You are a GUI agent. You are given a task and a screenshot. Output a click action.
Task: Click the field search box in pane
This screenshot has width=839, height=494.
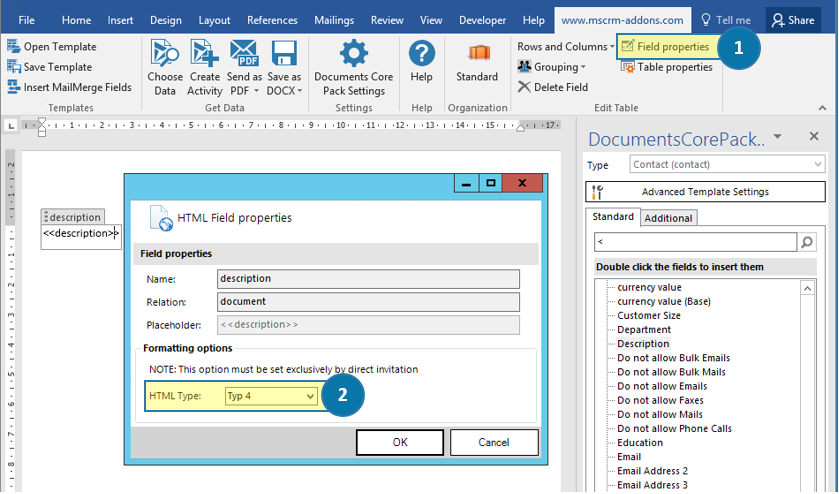coord(695,242)
